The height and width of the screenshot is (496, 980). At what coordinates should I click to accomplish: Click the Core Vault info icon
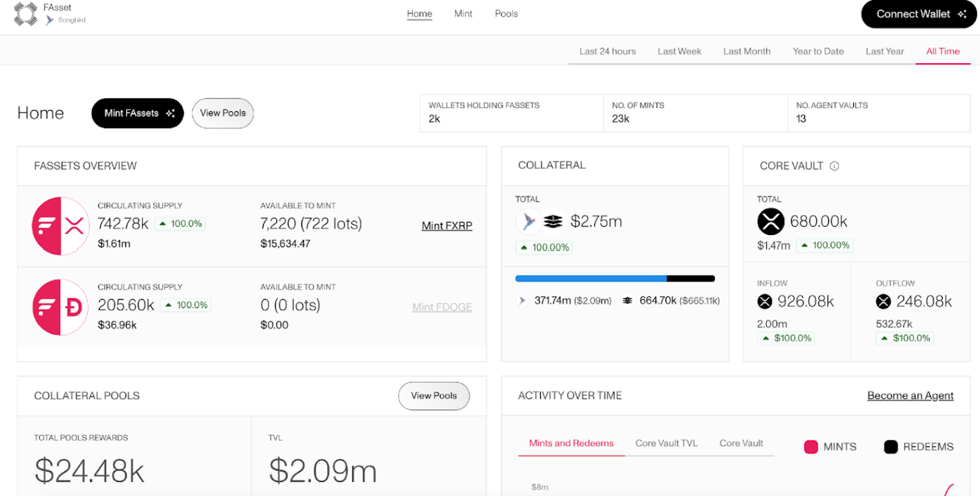(834, 166)
